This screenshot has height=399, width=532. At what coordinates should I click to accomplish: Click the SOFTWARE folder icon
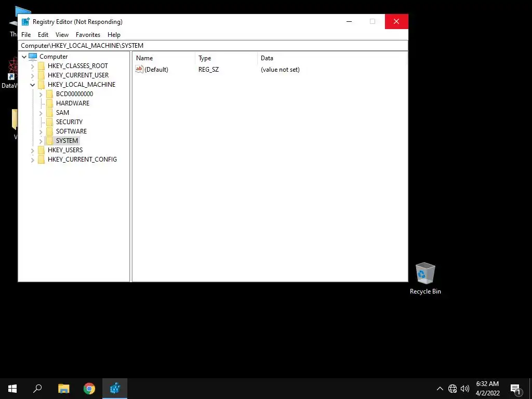(x=49, y=131)
